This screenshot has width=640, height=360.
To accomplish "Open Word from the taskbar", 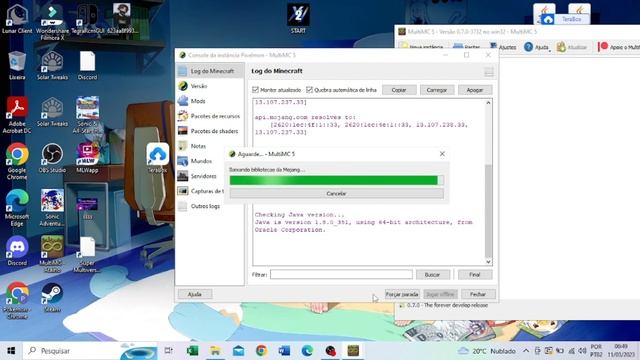I will click(x=284, y=351).
